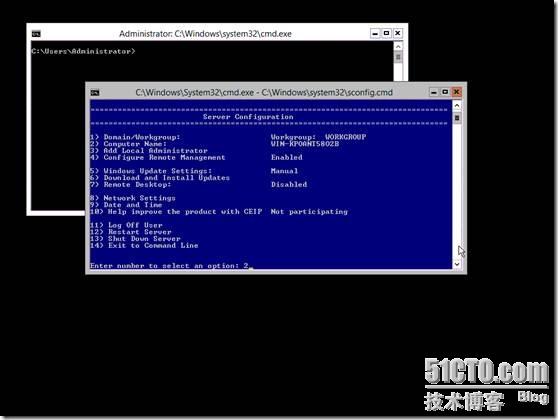Image resolution: width=558 pixels, height=420 pixels.
Task: Click scroll up arrow in Administrator cmd window
Action: (x=398, y=47)
